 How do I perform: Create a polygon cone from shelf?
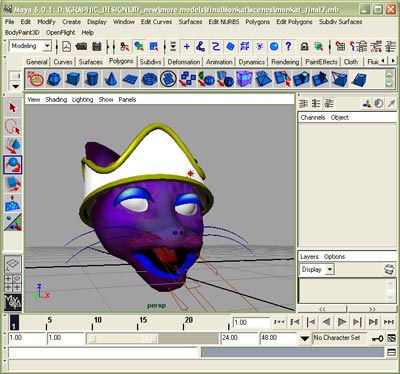click(111, 79)
